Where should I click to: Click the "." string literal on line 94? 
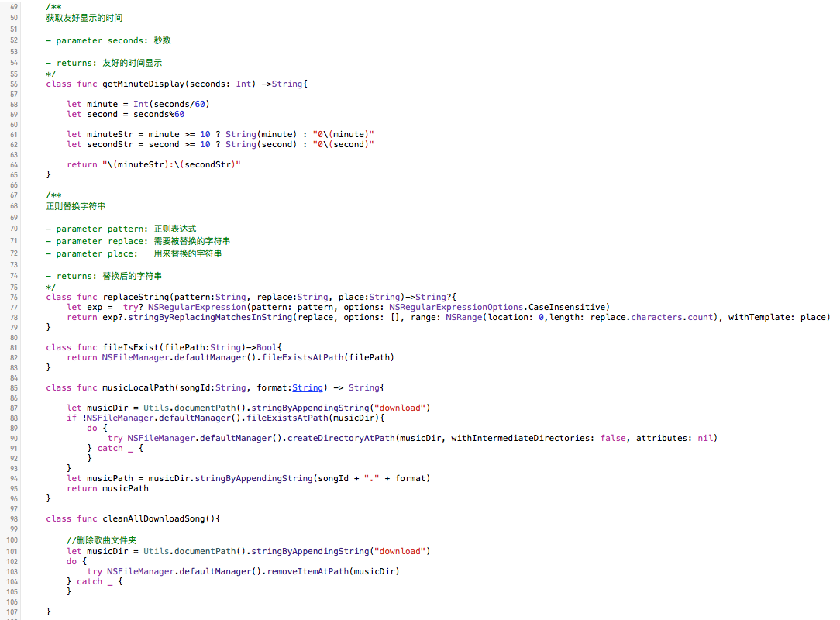point(371,478)
